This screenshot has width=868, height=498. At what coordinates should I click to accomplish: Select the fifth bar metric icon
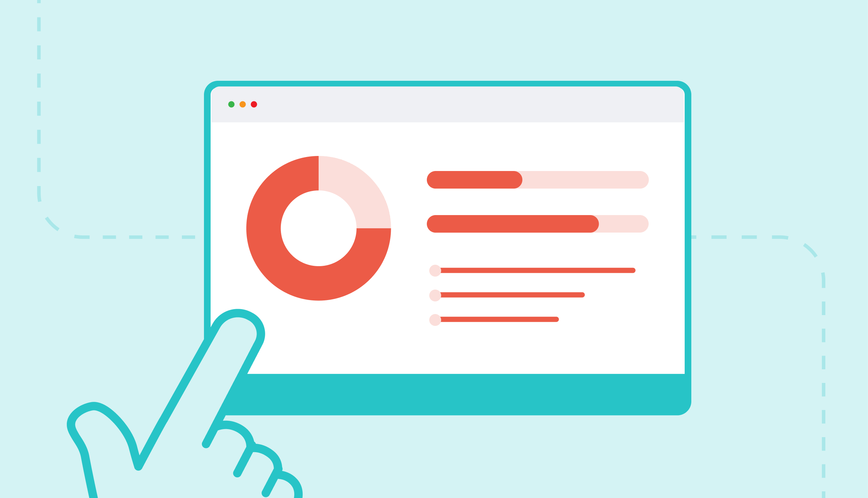435,319
